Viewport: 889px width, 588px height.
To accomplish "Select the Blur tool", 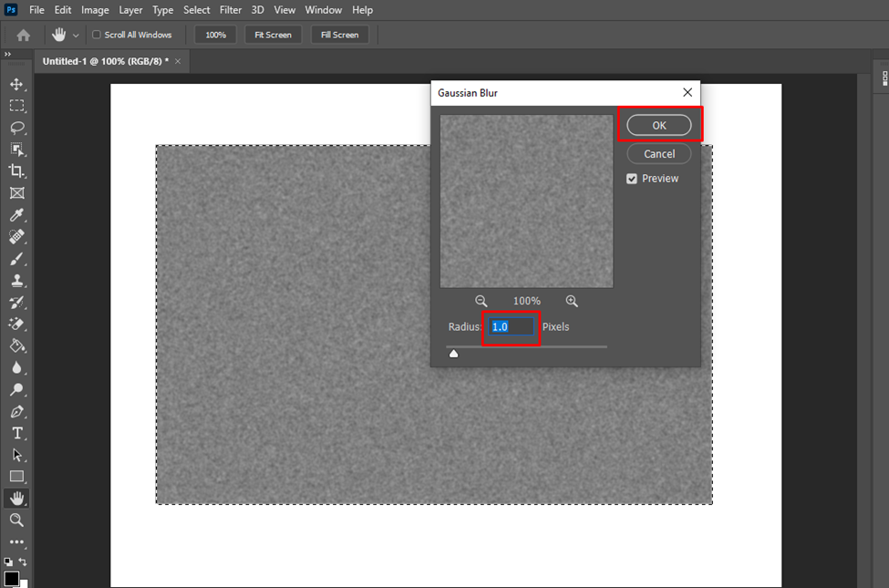I will coord(16,367).
